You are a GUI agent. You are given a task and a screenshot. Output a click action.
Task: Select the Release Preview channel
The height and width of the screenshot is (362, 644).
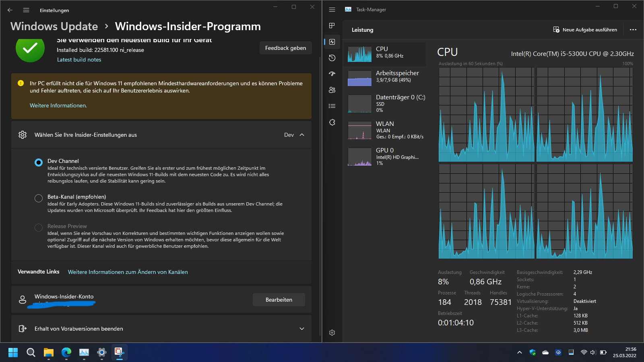pyautogui.click(x=38, y=227)
